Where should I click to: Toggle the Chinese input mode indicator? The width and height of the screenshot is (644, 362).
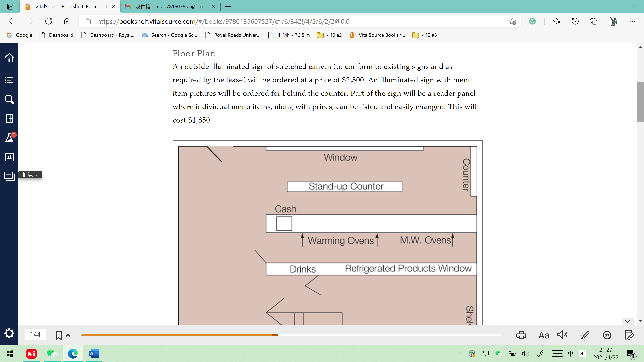coord(571,353)
